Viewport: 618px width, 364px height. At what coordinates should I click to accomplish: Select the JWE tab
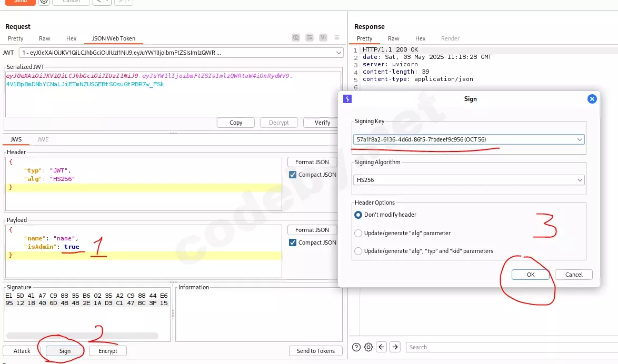click(x=43, y=139)
